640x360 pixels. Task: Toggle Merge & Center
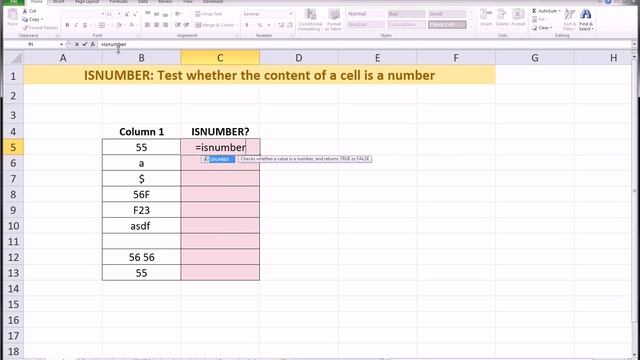click(x=214, y=25)
